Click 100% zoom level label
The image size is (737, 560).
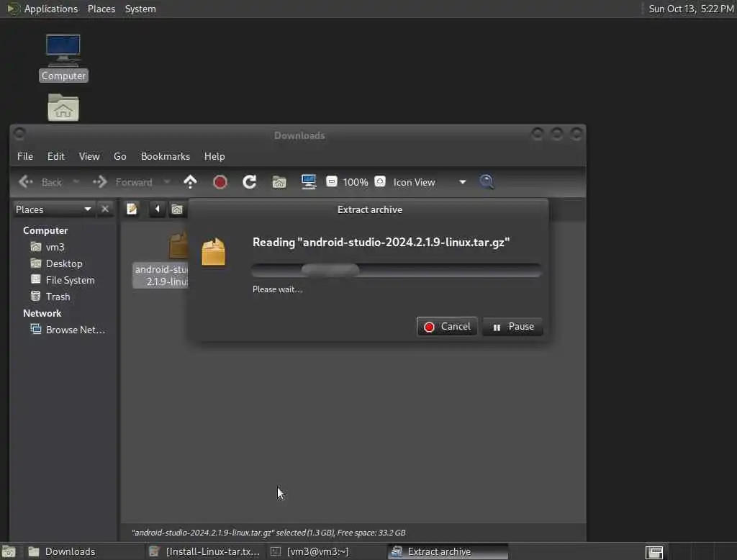coord(356,182)
